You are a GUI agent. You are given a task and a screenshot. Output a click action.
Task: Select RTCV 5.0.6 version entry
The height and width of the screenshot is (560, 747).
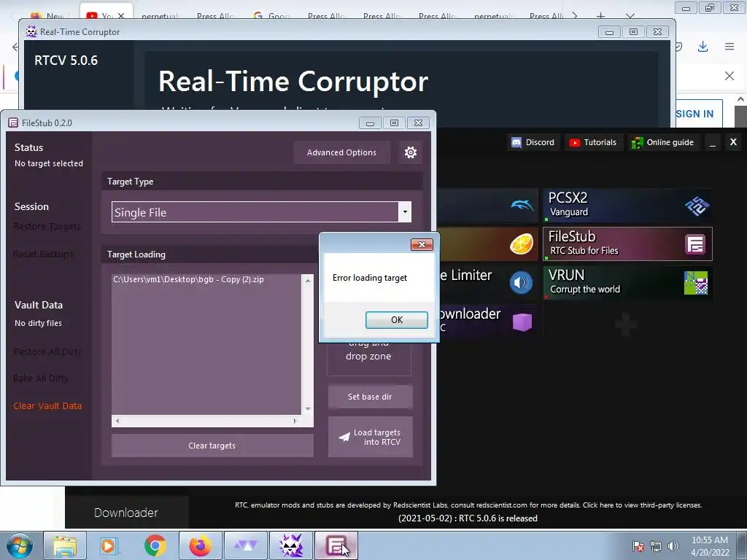[66, 61]
